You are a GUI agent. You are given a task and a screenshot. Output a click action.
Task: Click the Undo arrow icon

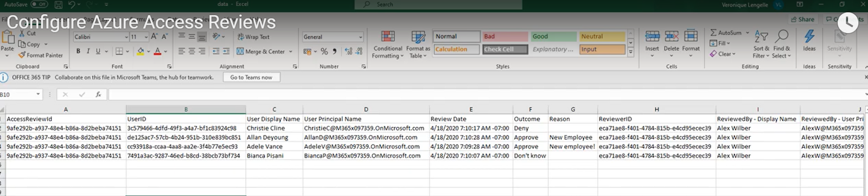pyautogui.click(x=72, y=4)
